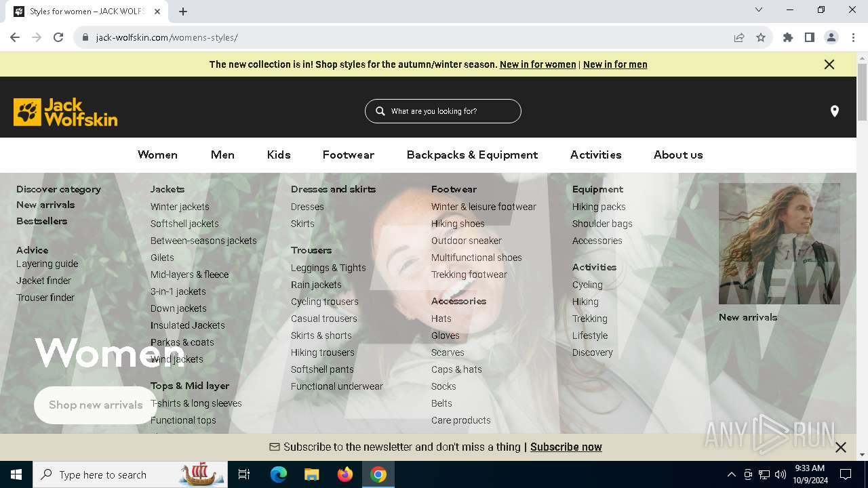Bookmark this page with the star icon
This screenshot has height=488, width=868.
pos(761,37)
